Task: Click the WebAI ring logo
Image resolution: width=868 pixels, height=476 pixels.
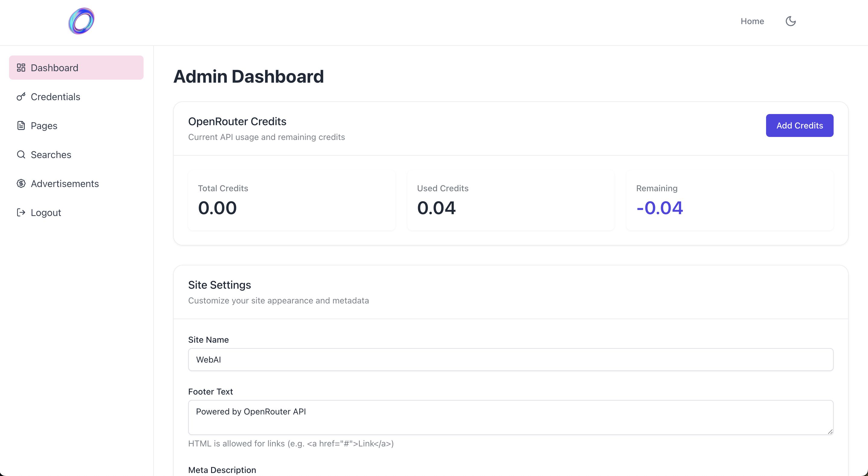Action: (x=81, y=21)
